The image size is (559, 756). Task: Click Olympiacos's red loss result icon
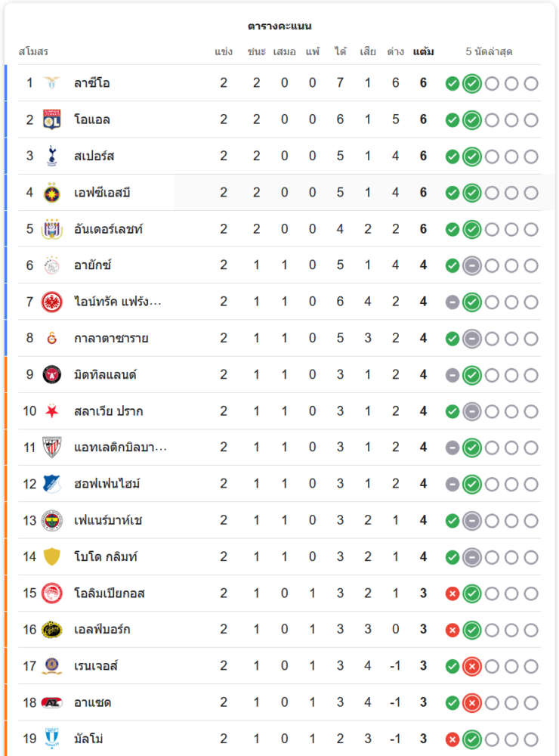pos(452,593)
